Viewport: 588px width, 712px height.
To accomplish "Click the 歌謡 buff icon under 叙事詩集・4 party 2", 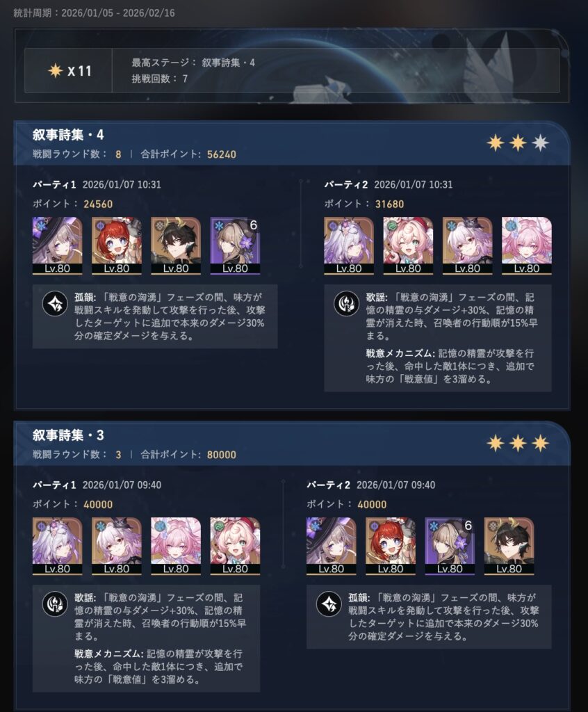I will click(x=346, y=304).
